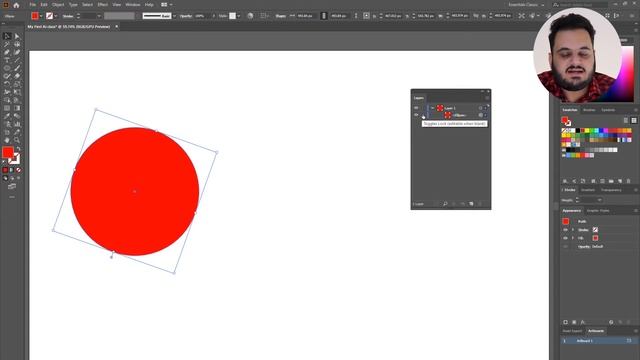Choose the Magic Wand tool

pyautogui.click(x=7, y=44)
